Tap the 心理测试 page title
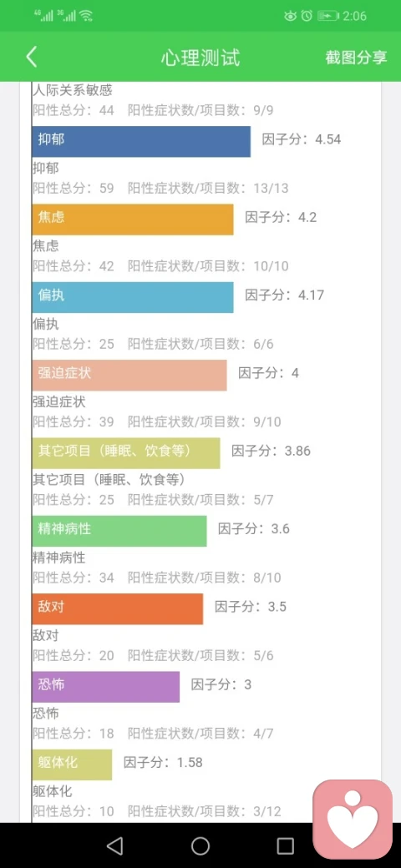This screenshot has height=868, width=401. tap(200, 58)
